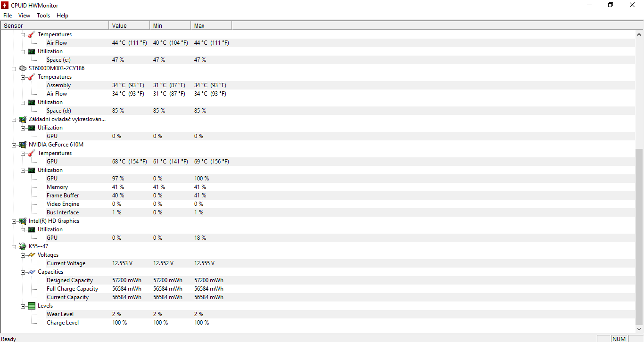
Task: Open the Tools menu
Action: pyautogui.click(x=43, y=16)
